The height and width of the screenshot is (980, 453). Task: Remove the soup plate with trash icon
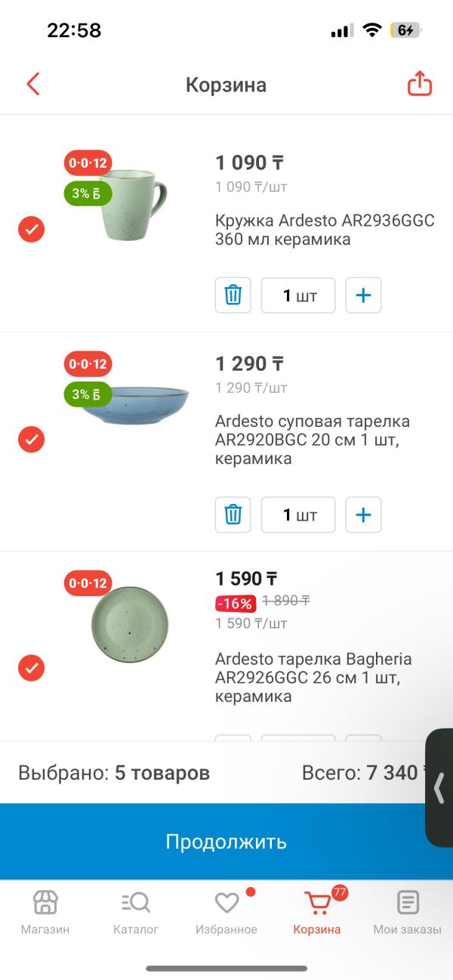(233, 515)
